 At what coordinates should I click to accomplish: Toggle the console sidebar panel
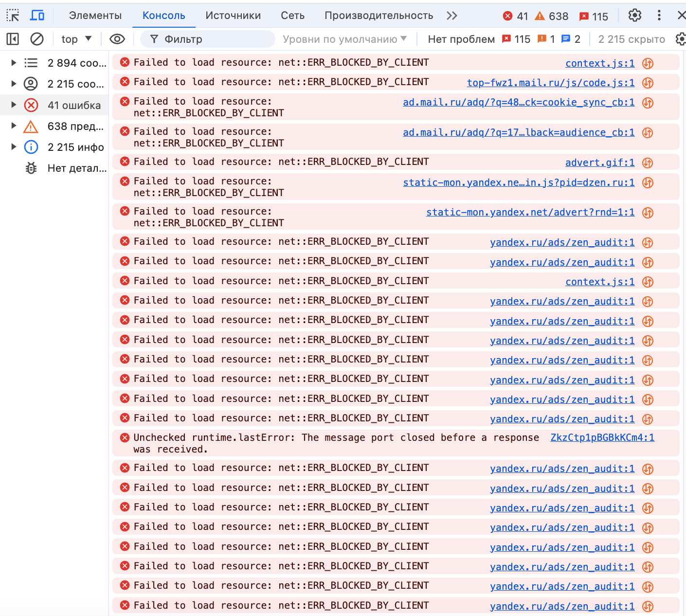click(x=12, y=39)
